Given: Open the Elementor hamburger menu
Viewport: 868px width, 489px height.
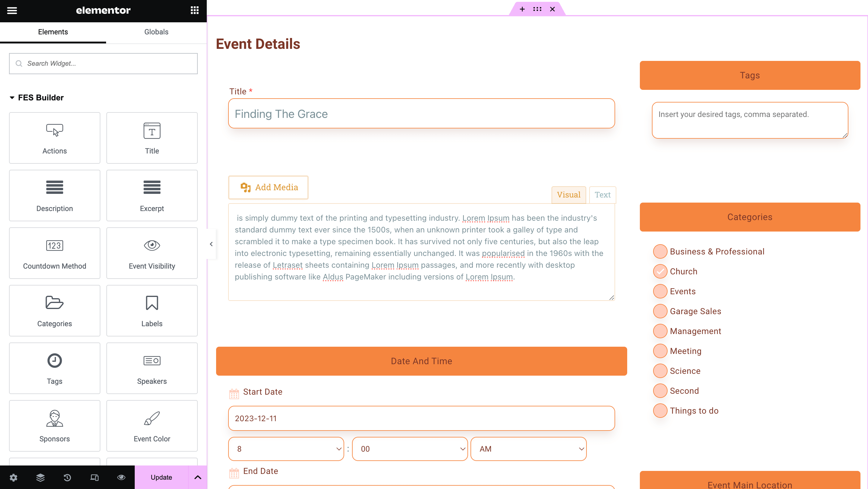Looking at the screenshot, I should (x=12, y=11).
